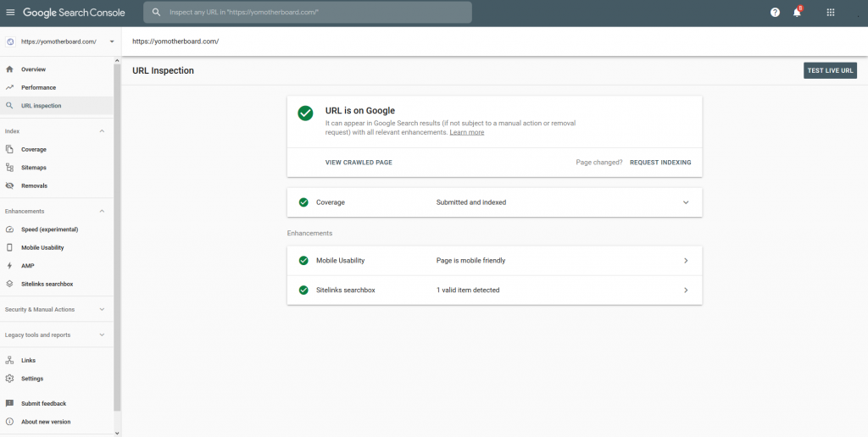Click the Mobile Usability phone icon
Image resolution: width=868 pixels, height=437 pixels.
(x=9, y=248)
